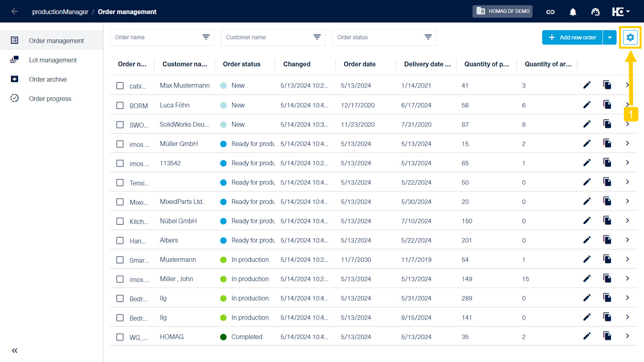
Task: Open the support headset icon
Action: click(x=595, y=12)
